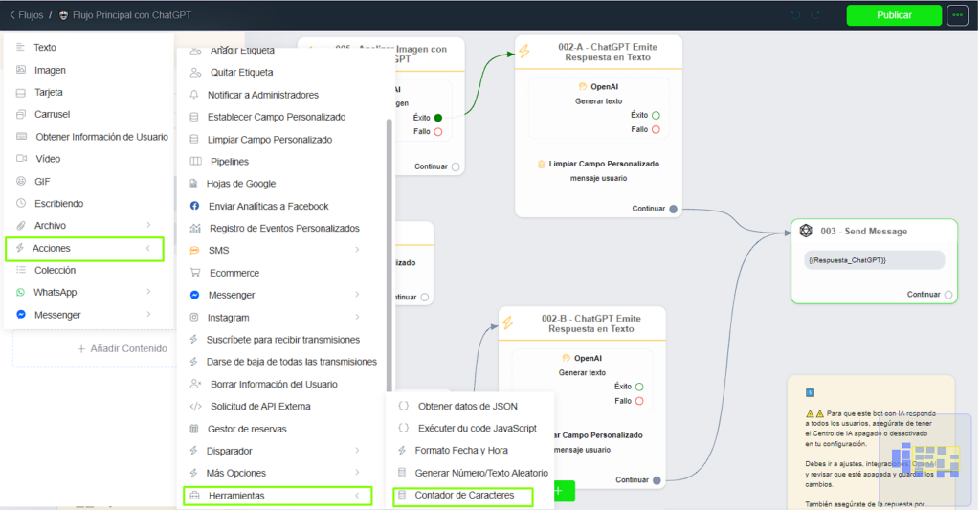The image size is (980, 510).
Task: Click the 003 Send Message node icon
Action: click(x=806, y=232)
